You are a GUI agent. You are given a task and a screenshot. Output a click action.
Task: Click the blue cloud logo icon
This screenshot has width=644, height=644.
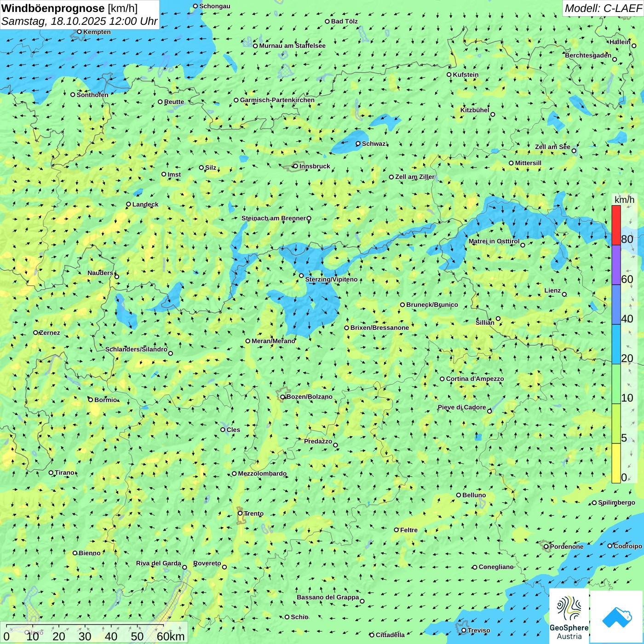[616, 617]
